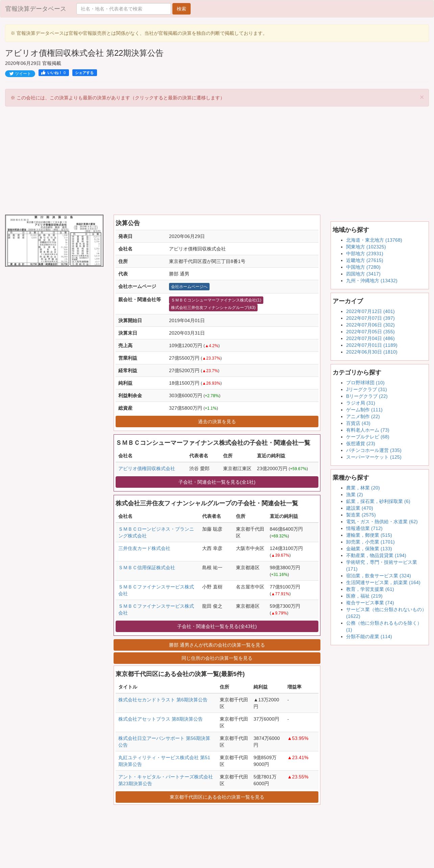Dismiss the newer settlement alert banner
This screenshot has width=434, height=868.
coord(421,97)
